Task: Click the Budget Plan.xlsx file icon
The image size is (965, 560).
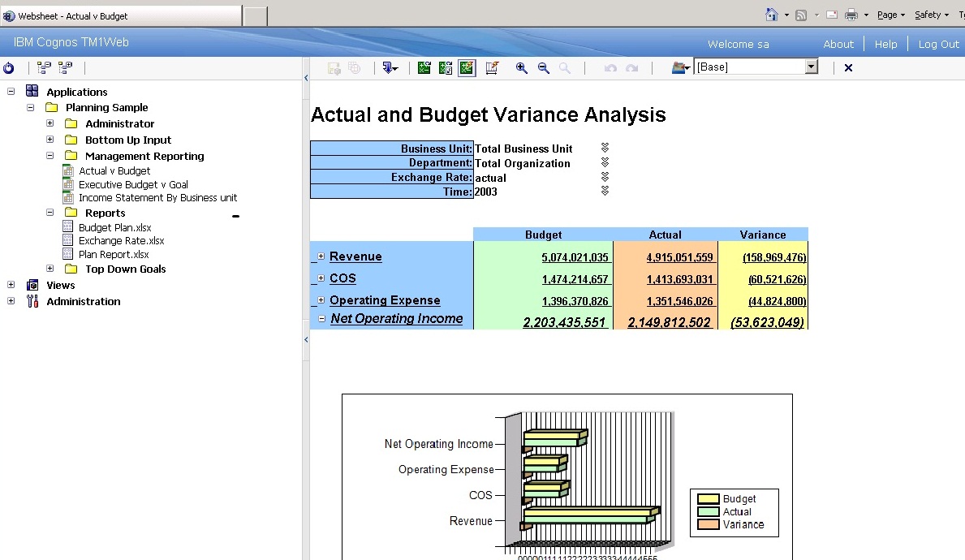Action: pos(68,227)
